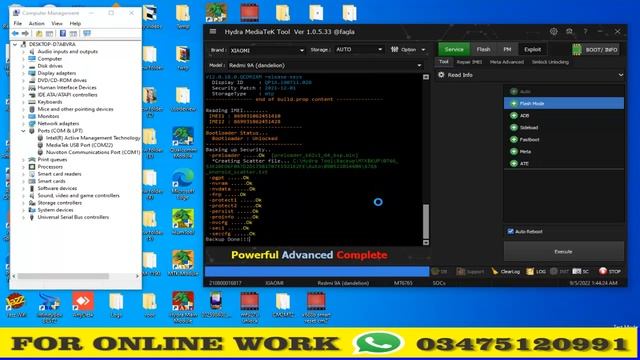
Task: Select the Meta mode option
Action: click(x=564, y=151)
